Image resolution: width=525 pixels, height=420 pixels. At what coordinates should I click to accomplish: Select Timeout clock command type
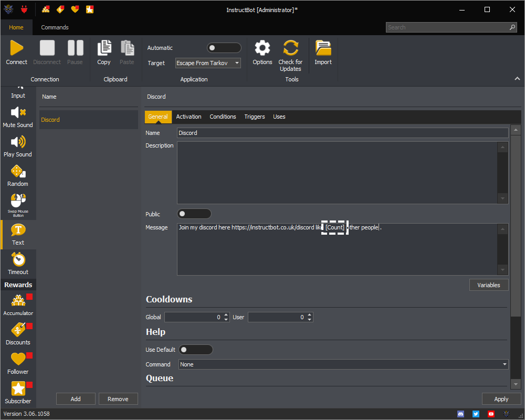pyautogui.click(x=18, y=264)
